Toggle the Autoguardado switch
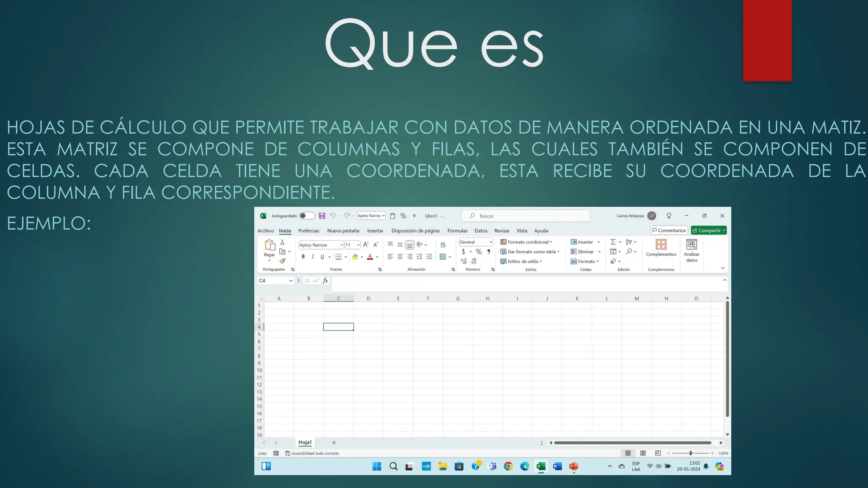Screen dimensions: 868x488 (x=306, y=216)
